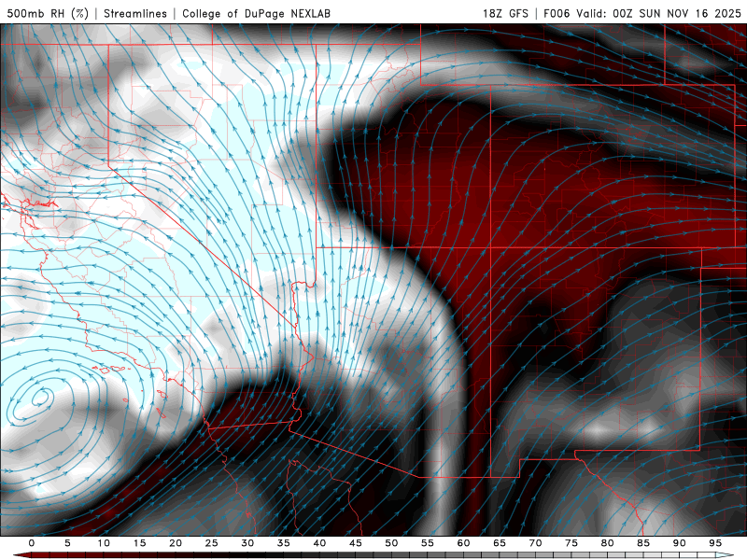Viewport: 747px width, 560px height.
Task: Click the '18Z GFS' model run label
Action: tap(505, 13)
